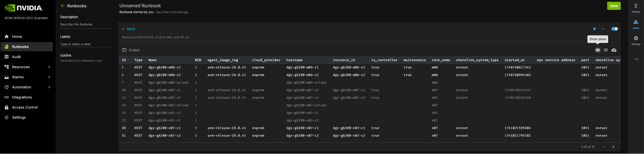Run the host cell with play icon
644x154 pixels.
pyautogui.click(x=594, y=29)
